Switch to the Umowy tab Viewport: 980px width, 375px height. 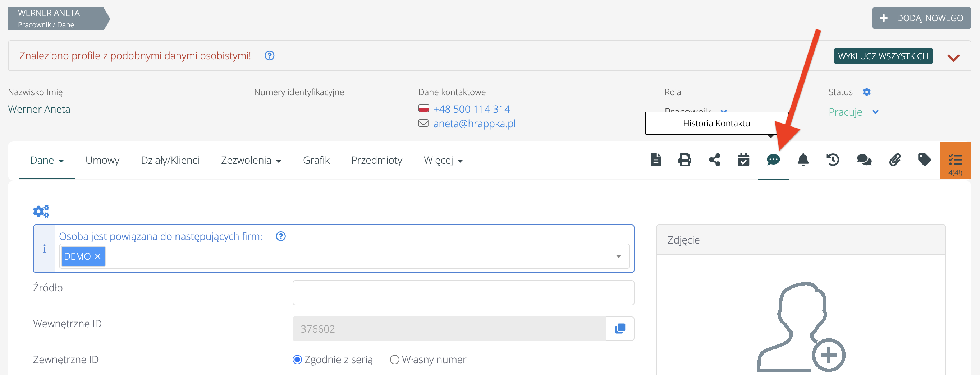tap(102, 160)
